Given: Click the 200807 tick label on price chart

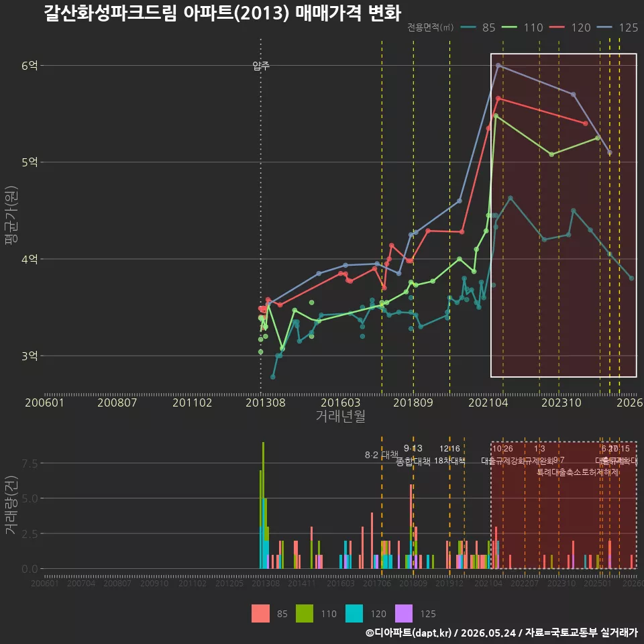Looking at the screenshot, I should tap(117, 402).
